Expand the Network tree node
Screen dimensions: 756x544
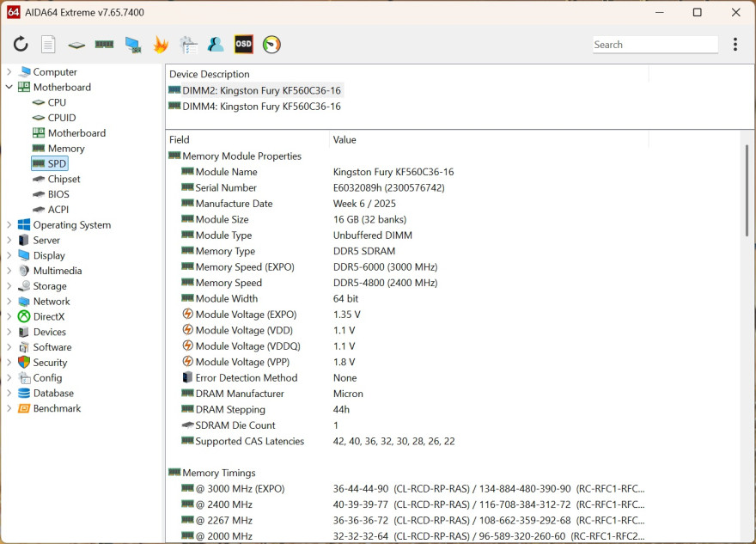coord(9,302)
